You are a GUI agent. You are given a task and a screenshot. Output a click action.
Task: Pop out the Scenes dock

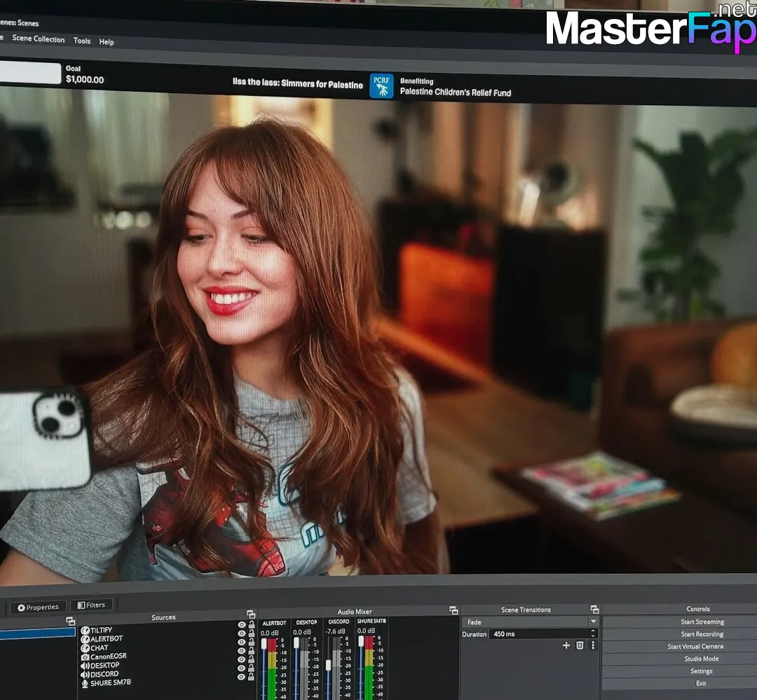point(71,621)
